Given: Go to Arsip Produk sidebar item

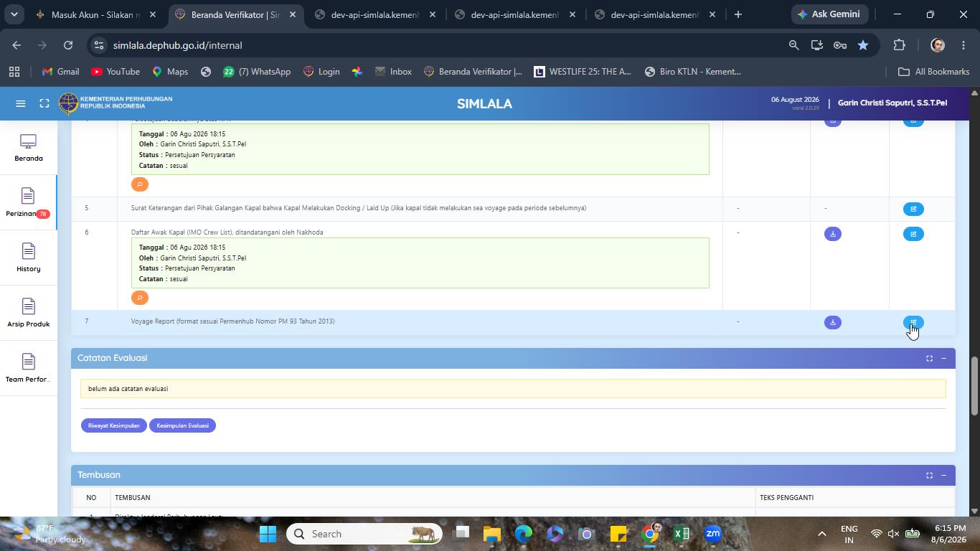Looking at the screenshot, I should click(28, 313).
